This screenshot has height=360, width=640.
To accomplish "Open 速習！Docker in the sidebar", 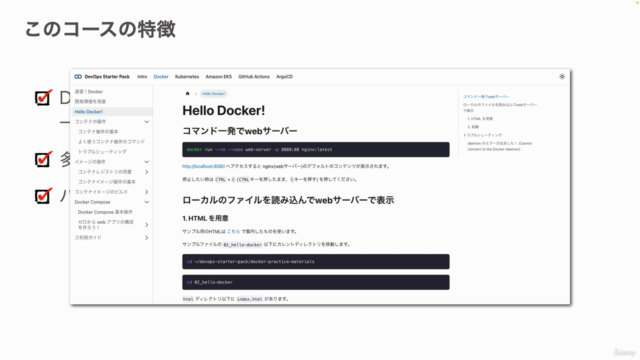I will (x=89, y=92).
